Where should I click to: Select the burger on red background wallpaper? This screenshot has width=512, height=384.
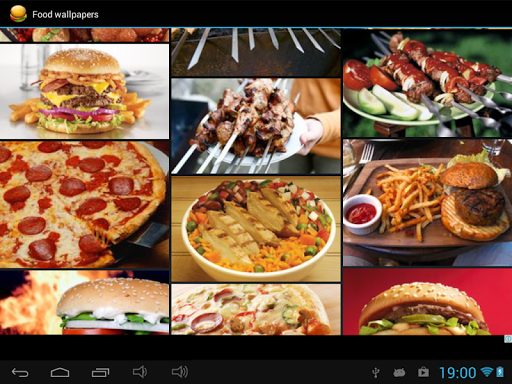coord(428,302)
